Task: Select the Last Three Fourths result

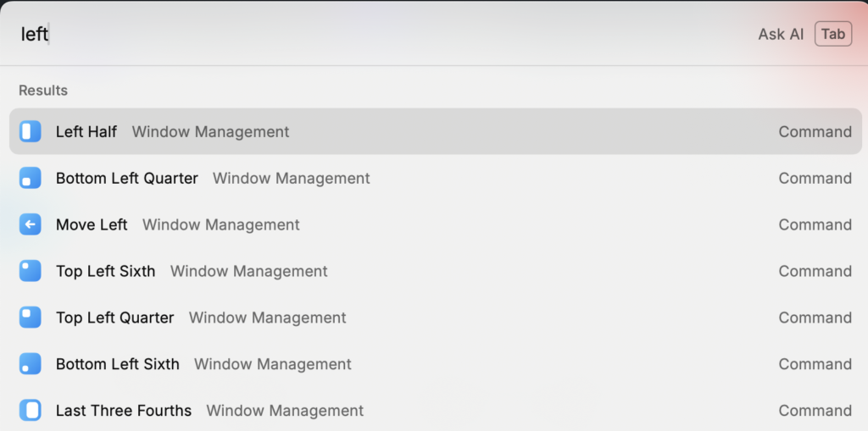Action: click(x=124, y=411)
